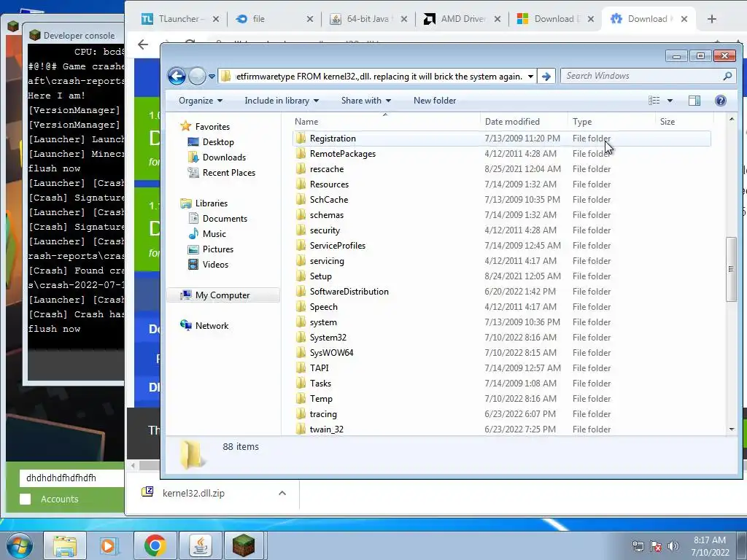This screenshot has height=560, width=747.
Task: Select the Registration folder icon
Action: [x=301, y=139]
